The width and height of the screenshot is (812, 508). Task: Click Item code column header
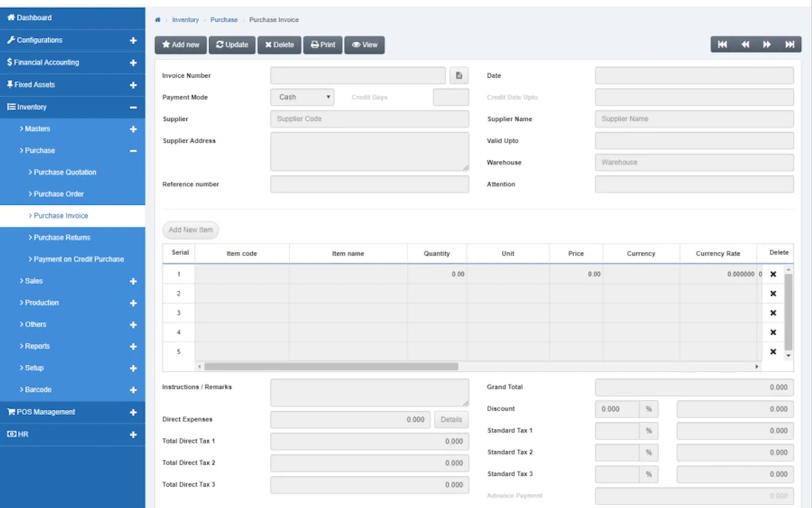(x=242, y=253)
